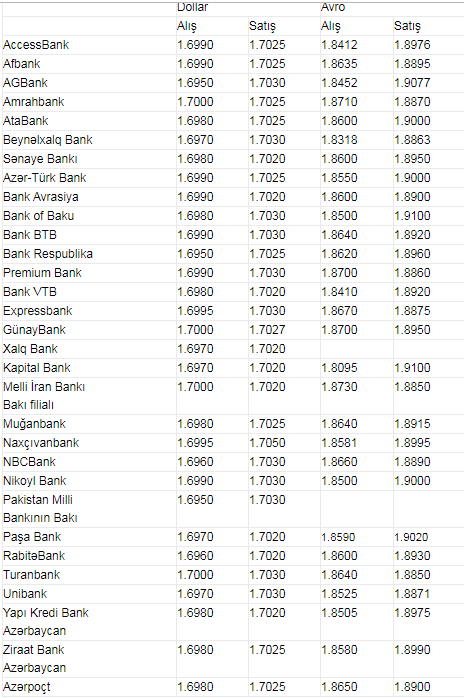
Task: Select Unibank euro sell rate 1.8871
Action: click(x=412, y=594)
